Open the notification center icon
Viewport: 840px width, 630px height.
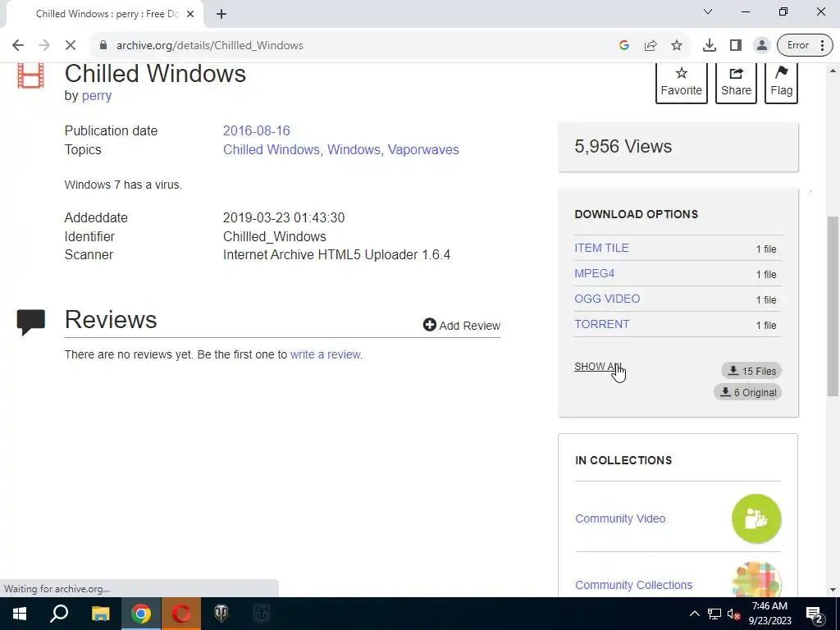click(815, 614)
